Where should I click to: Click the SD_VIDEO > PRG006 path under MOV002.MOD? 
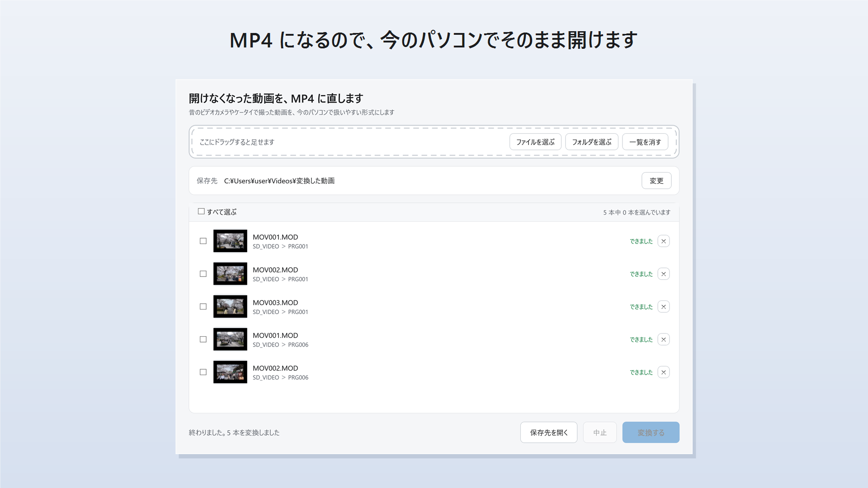(280, 378)
